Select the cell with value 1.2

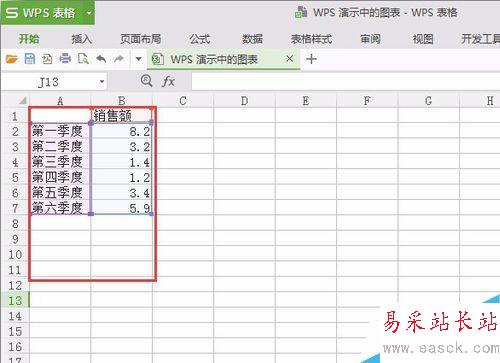coord(122,177)
